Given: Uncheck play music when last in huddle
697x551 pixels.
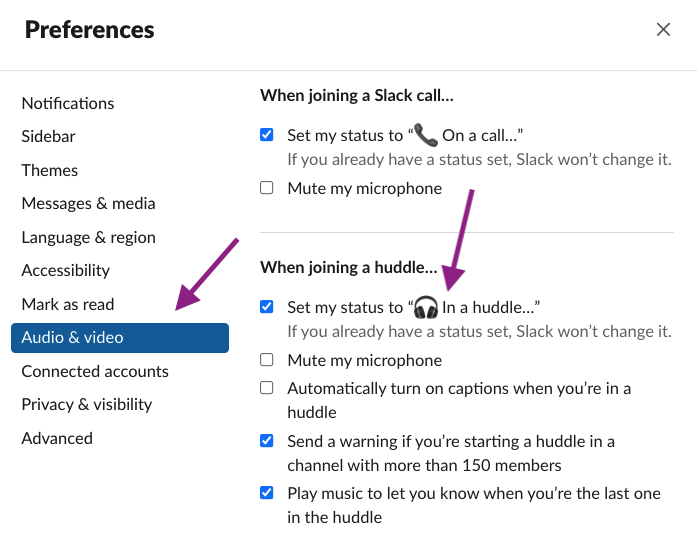Looking at the screenshot, I should point(267,492).
